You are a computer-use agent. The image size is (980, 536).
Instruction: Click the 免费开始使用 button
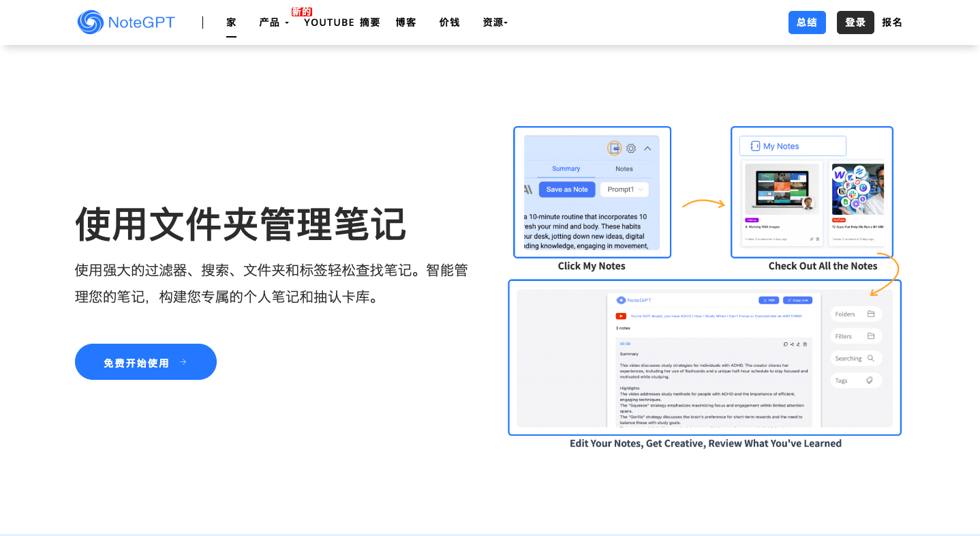pyautogui.click(x=145, y=362)
